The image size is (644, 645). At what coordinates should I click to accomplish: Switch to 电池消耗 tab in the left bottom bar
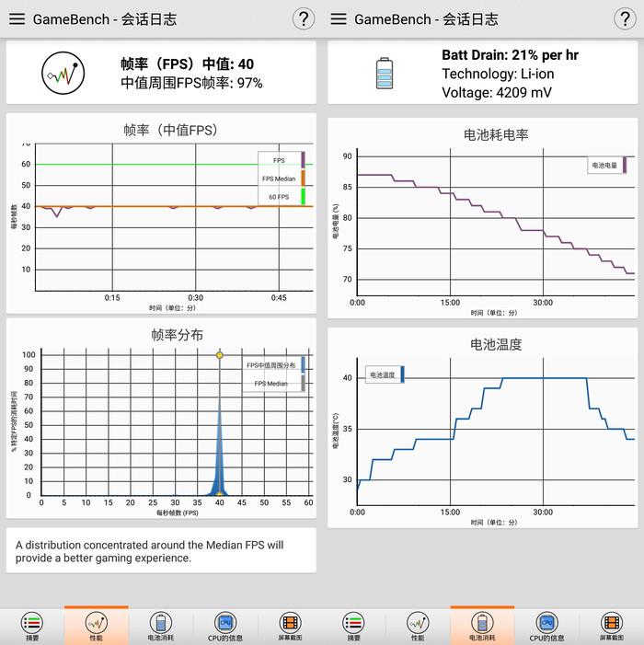click(x=160, y=623)
